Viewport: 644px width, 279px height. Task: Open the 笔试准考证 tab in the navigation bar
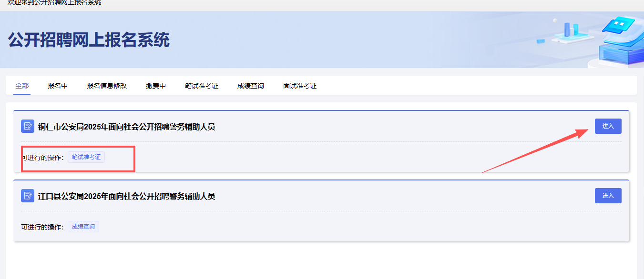[202, 86]
